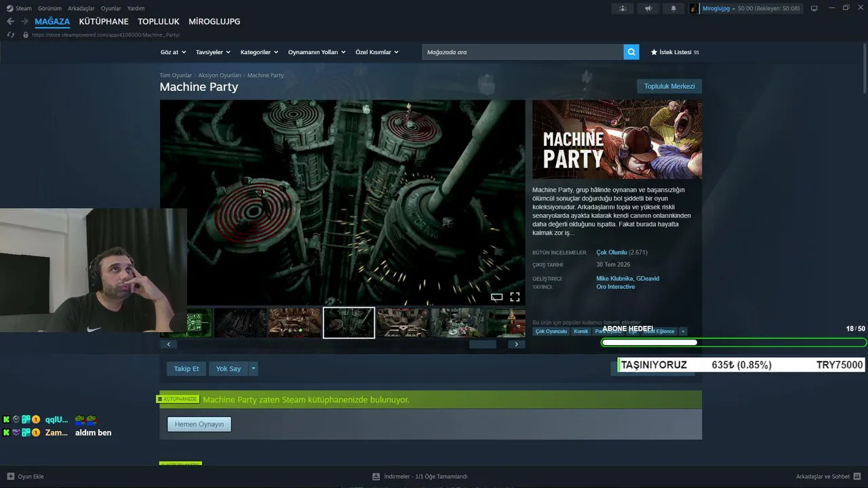Open developer Mike Klubnika link
Viewport: 868px width, 488px height.
pos(614,279)
